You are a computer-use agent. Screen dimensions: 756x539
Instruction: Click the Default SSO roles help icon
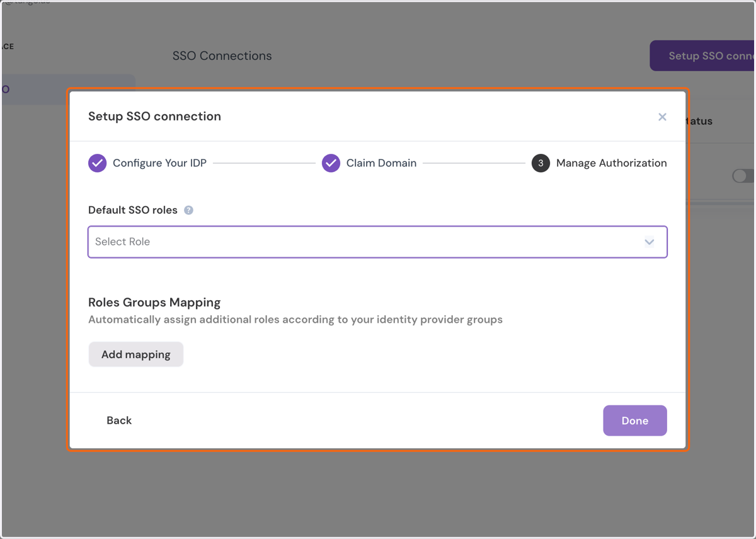(188, 211)
